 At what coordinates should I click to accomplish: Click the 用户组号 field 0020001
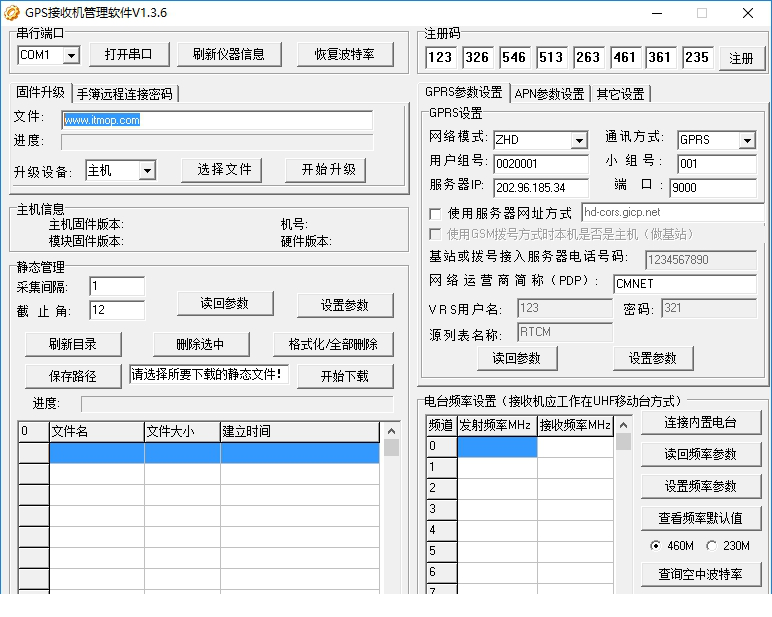pos(541,163)
